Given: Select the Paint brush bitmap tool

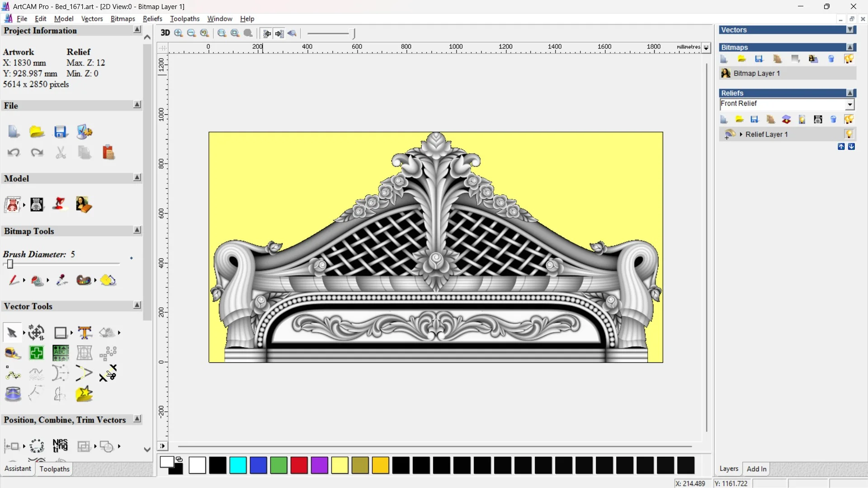Looking at the screenshot, I should click(x=14, y=281).
